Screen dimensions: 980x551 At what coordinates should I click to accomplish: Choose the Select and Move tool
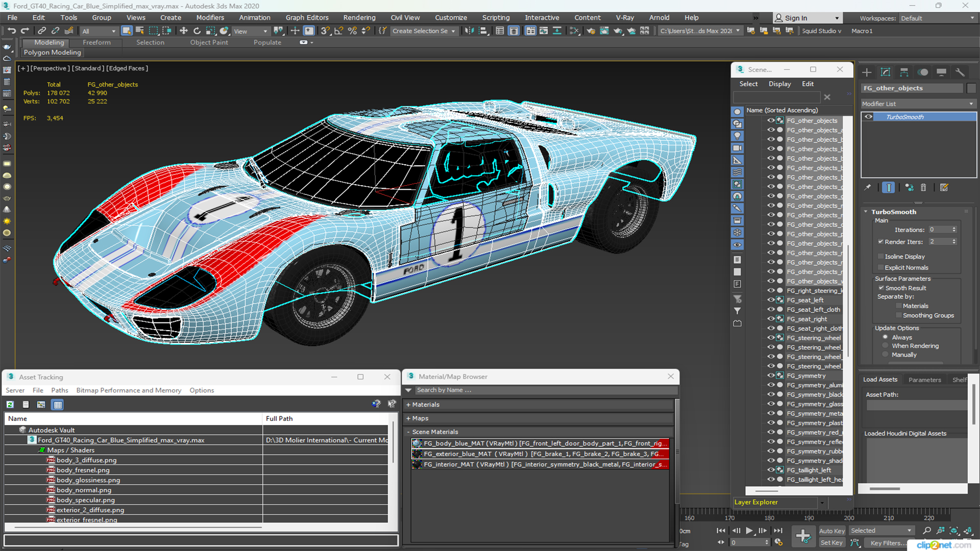click(184, 31)
